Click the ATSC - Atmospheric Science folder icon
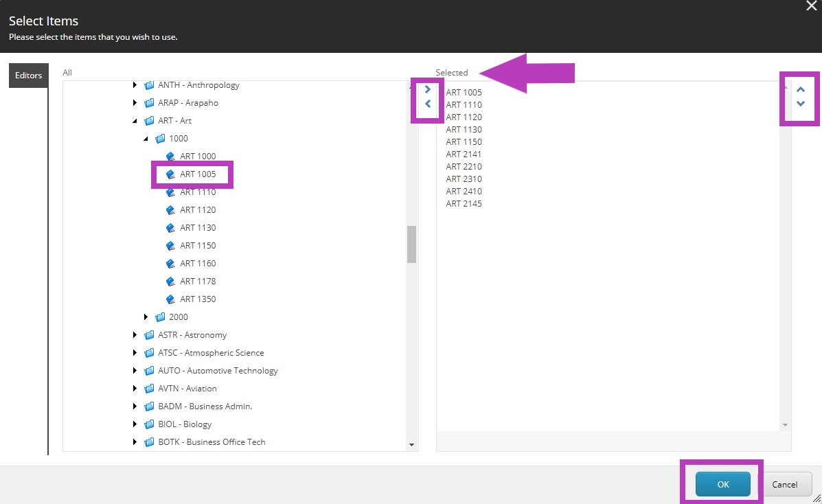This screenshot has height=504, width=822. (x=150, y=352)
